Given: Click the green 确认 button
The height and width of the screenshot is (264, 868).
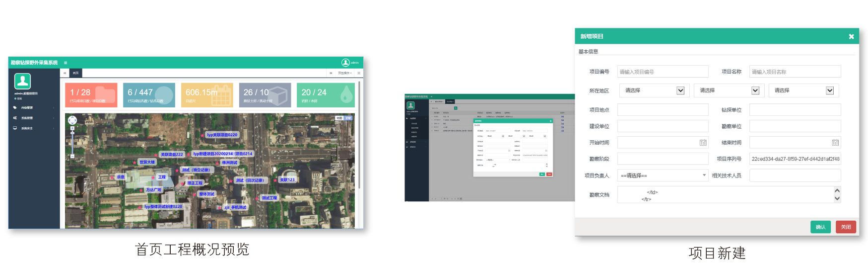Looking at the screenshot, I should pyautogui.click(x=820, y=227).
